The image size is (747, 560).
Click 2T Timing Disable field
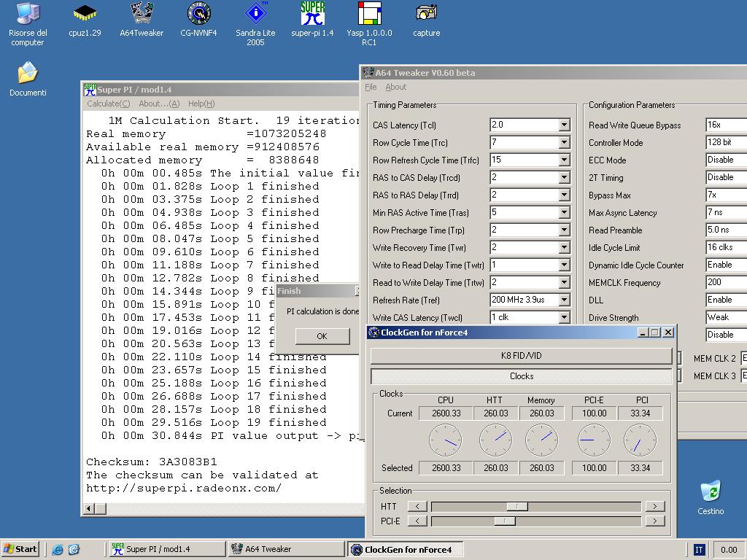(x=726, y=178)
